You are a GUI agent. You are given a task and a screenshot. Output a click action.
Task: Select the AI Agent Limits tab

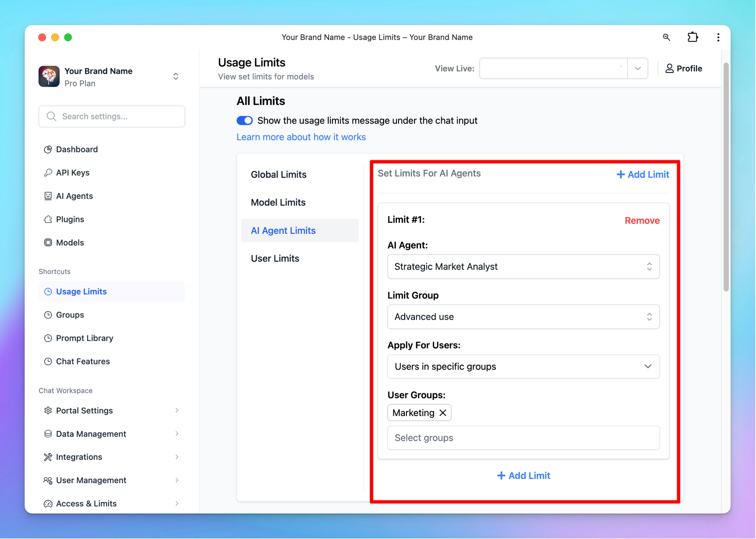pos(300,230)
